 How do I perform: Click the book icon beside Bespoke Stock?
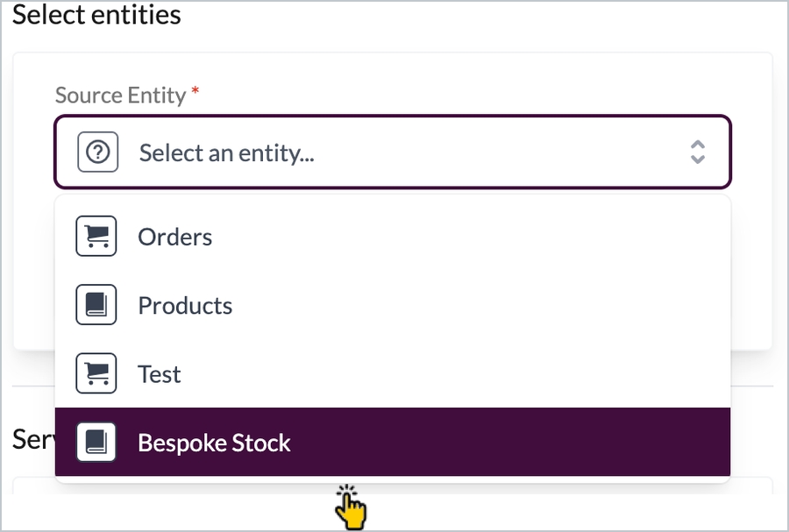coord(96,442)
